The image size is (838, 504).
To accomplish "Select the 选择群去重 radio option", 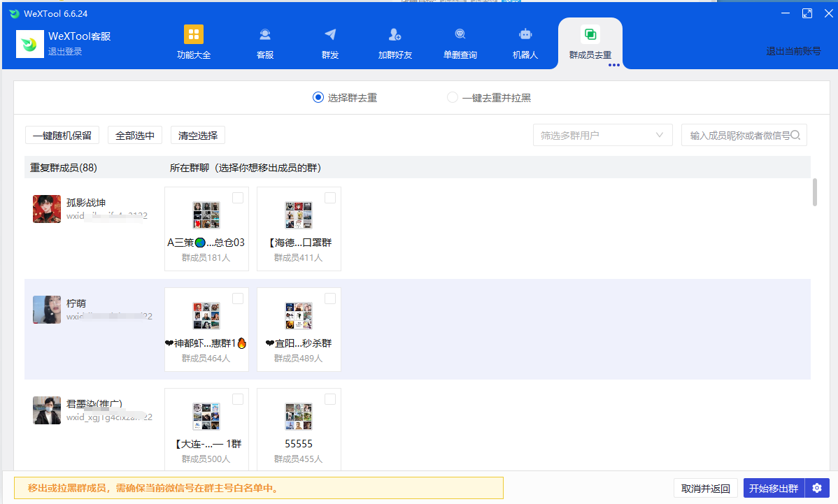I will (318, 98).
